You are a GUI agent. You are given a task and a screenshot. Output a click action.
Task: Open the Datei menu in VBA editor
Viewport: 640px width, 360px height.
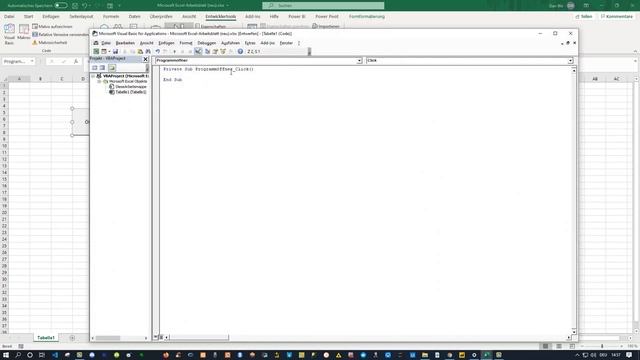[106, 43]
